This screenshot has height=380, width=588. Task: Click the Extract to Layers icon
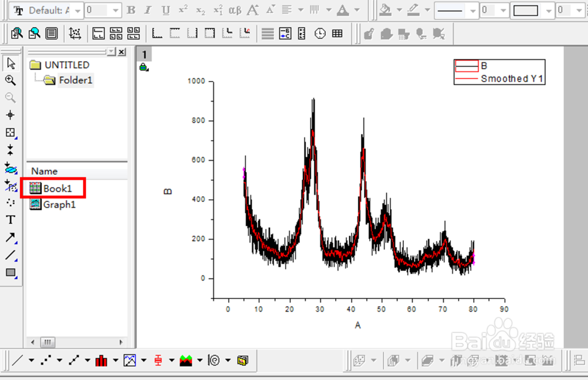(x=116, y=33)
